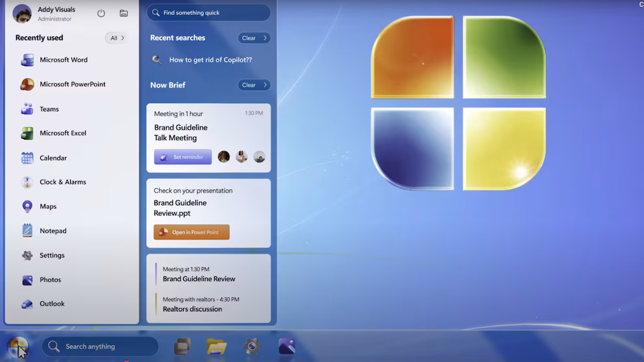Clear the Recent searches list
This screenshot has height=362, width=644.
tap(254, 38)
